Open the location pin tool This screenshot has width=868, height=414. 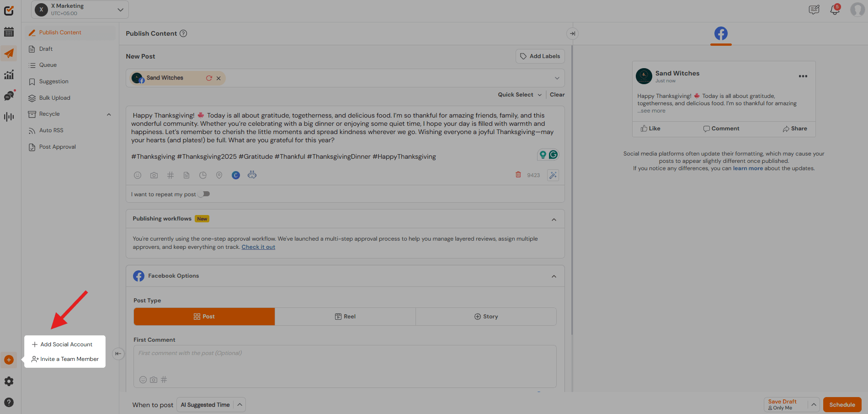tap(219, 175)
